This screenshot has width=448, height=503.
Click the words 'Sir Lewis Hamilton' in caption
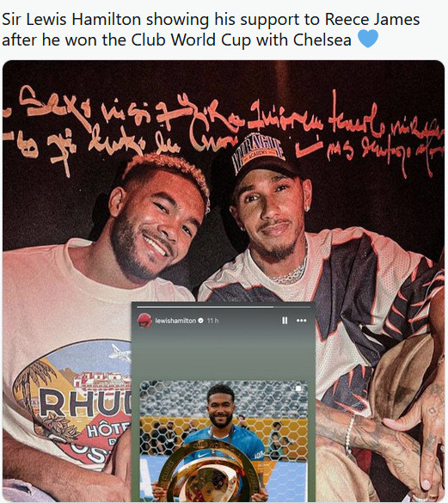(71, 19)
